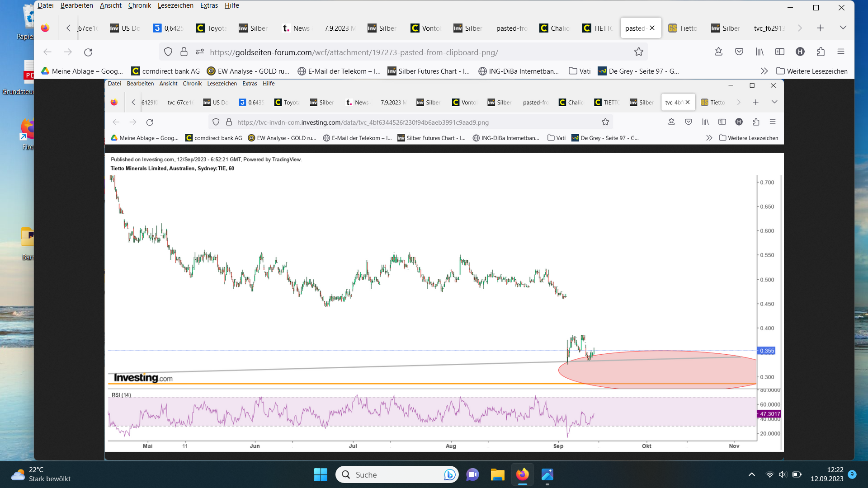Image resolution: width=868 pixels, height=488 pixels.
Task: Bookmark this page with star icon
Action: click(x=638, y=52)
